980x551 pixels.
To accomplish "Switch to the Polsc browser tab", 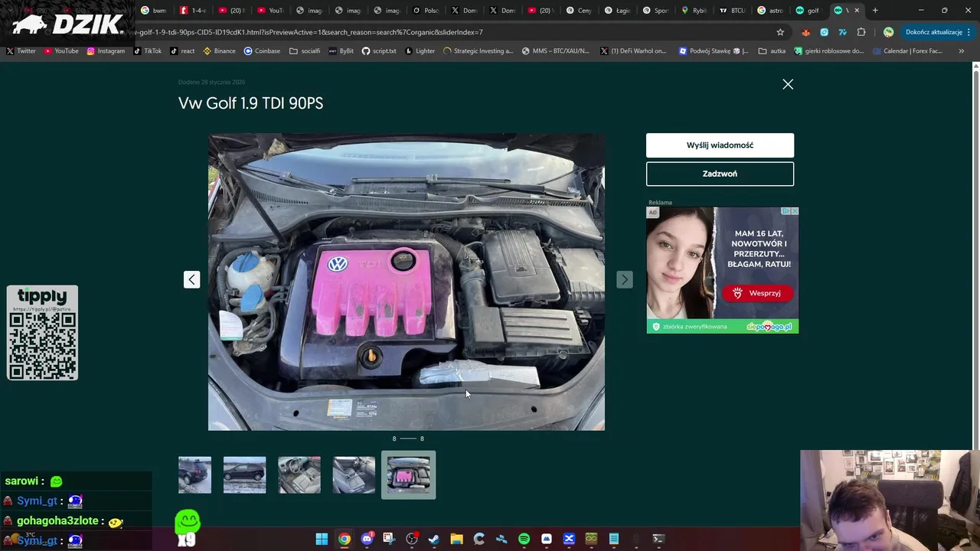I will pyautogui.click(x=426, y=11).
